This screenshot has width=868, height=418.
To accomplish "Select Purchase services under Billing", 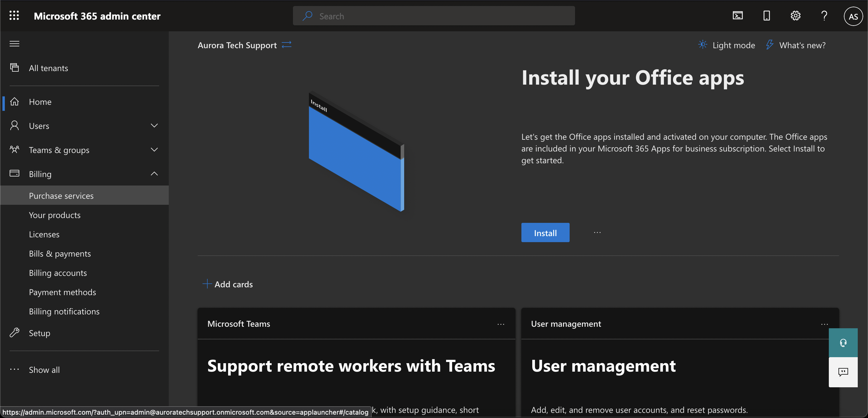I will (x=61, y=195).
